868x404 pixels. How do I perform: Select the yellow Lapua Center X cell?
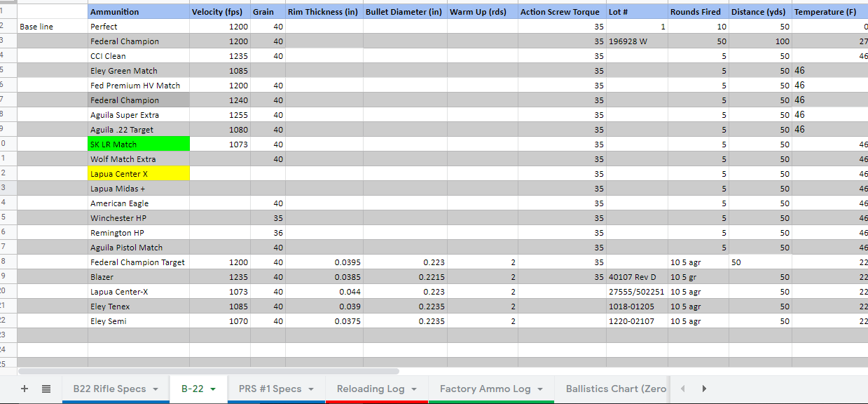click(x=139, y=174)
